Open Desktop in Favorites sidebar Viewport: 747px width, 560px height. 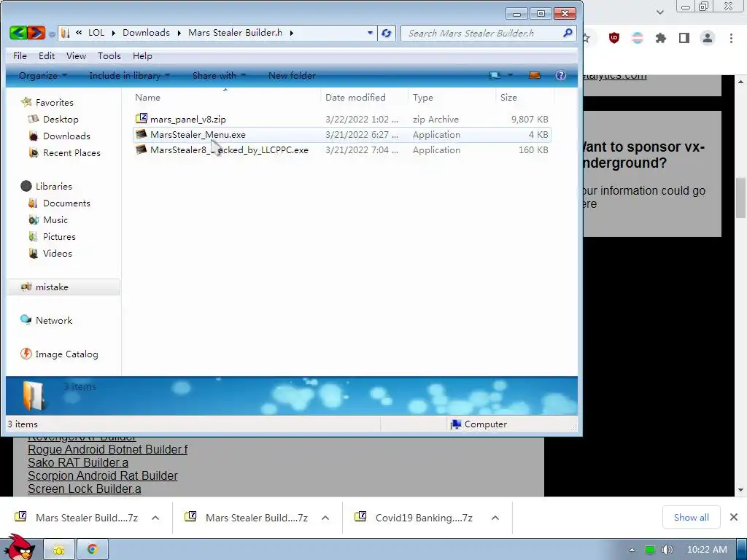tap(60, 119)
